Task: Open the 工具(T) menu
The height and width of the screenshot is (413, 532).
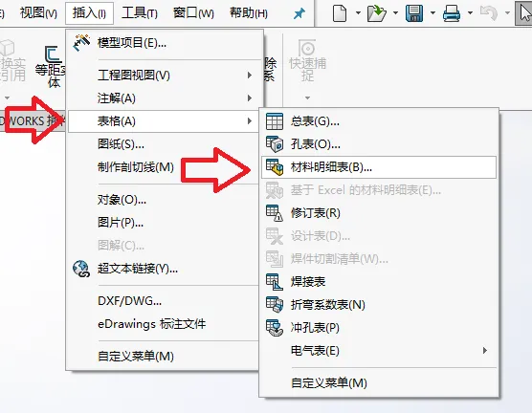Action: point(140,13)
